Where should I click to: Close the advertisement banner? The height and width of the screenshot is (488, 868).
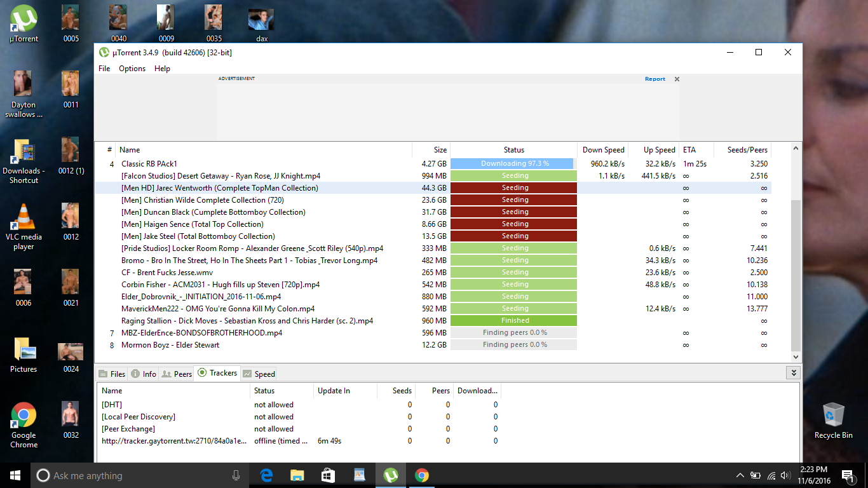point(677,79)
